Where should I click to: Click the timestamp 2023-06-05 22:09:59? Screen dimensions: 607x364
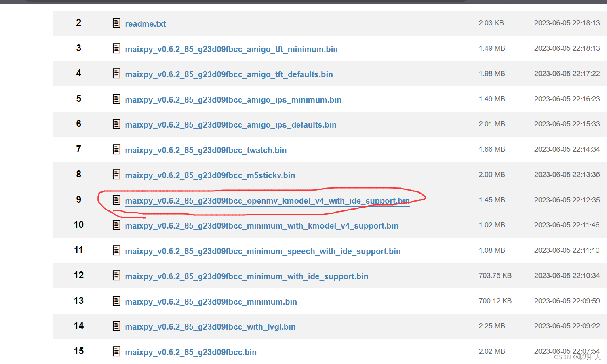click(567, 301)
